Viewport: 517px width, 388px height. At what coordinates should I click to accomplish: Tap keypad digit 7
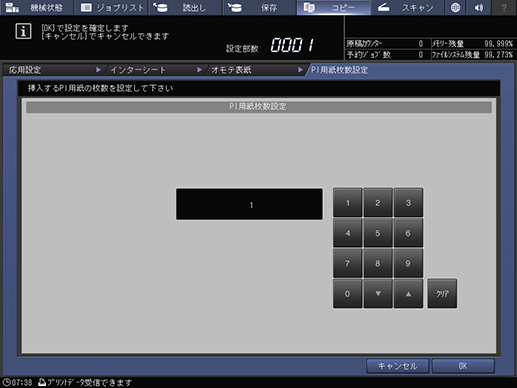[347, 263]
